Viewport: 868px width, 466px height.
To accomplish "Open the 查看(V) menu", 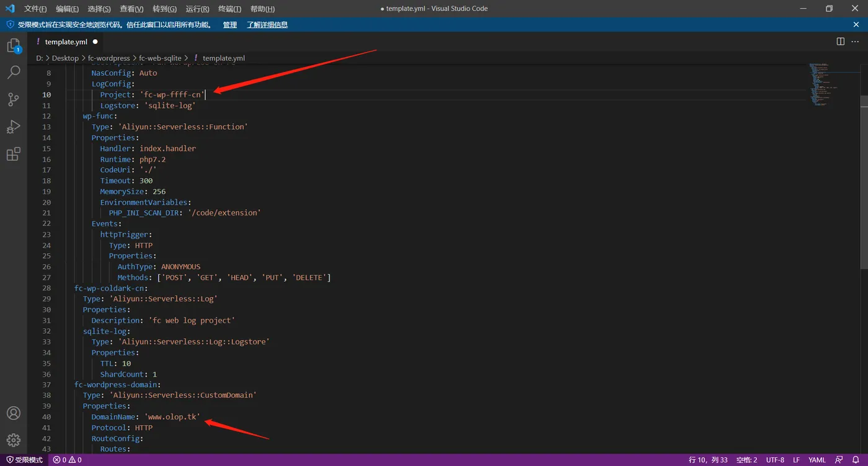I will 131,9.
